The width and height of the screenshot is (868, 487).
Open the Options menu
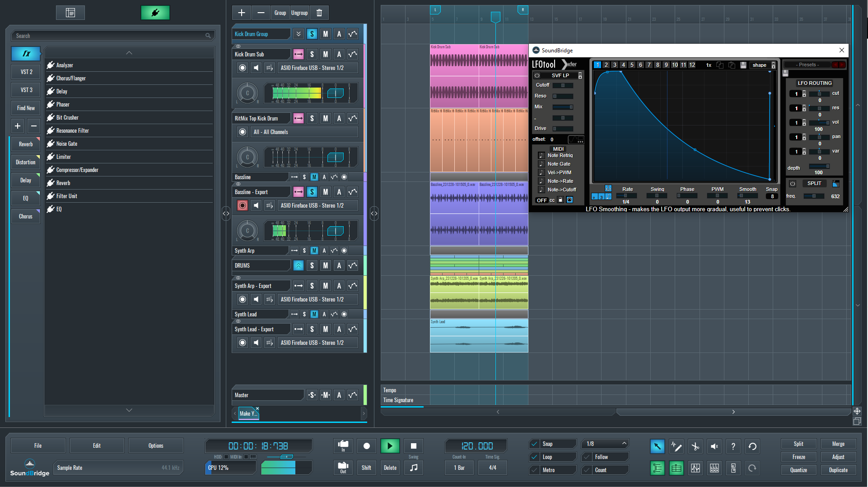[156, 445]
